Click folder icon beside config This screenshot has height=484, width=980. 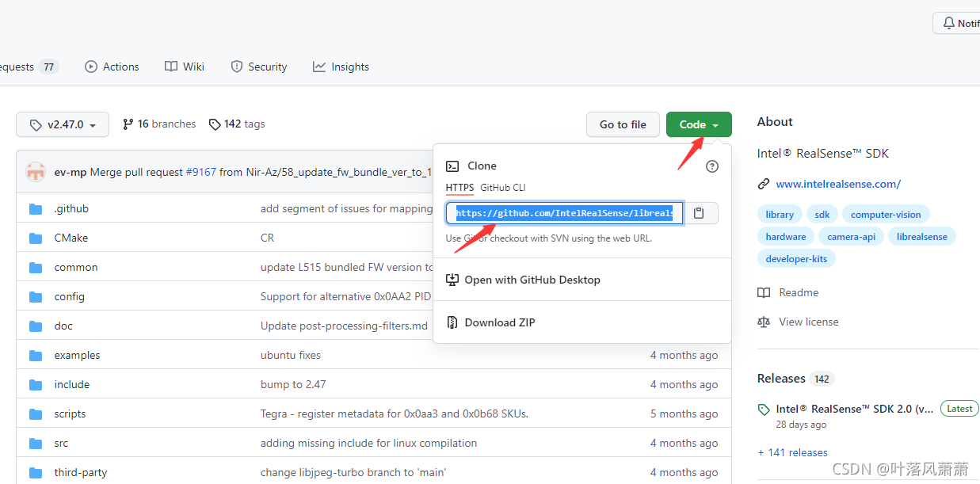click(36, 296)
